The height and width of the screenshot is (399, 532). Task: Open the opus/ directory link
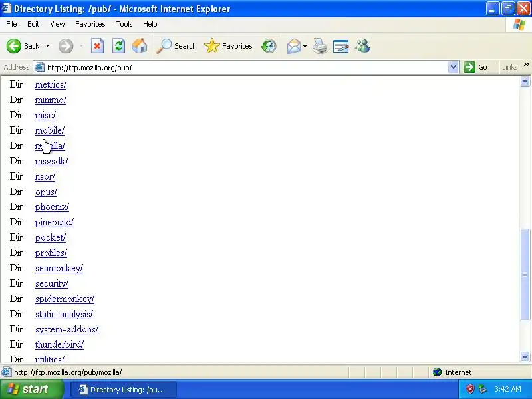click(x=46, y=192)
